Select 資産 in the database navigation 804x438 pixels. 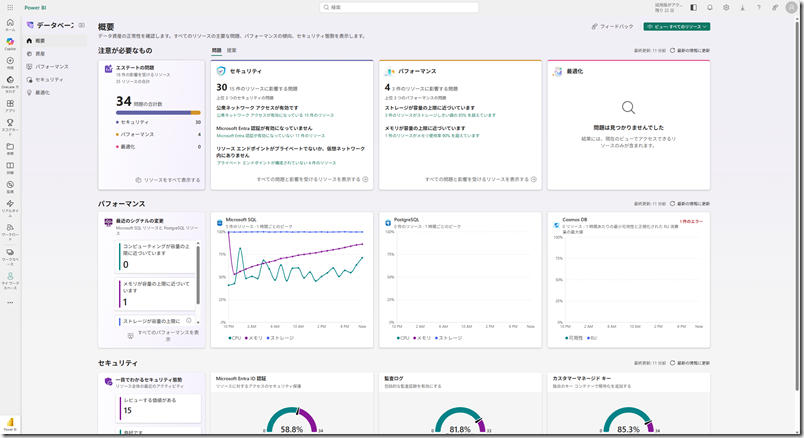coord(55,53)
